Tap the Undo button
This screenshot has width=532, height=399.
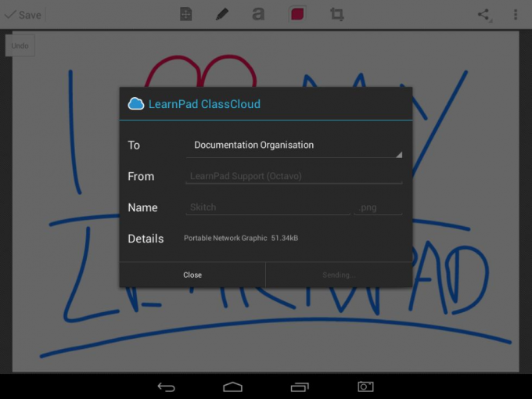tap(20, 45)
